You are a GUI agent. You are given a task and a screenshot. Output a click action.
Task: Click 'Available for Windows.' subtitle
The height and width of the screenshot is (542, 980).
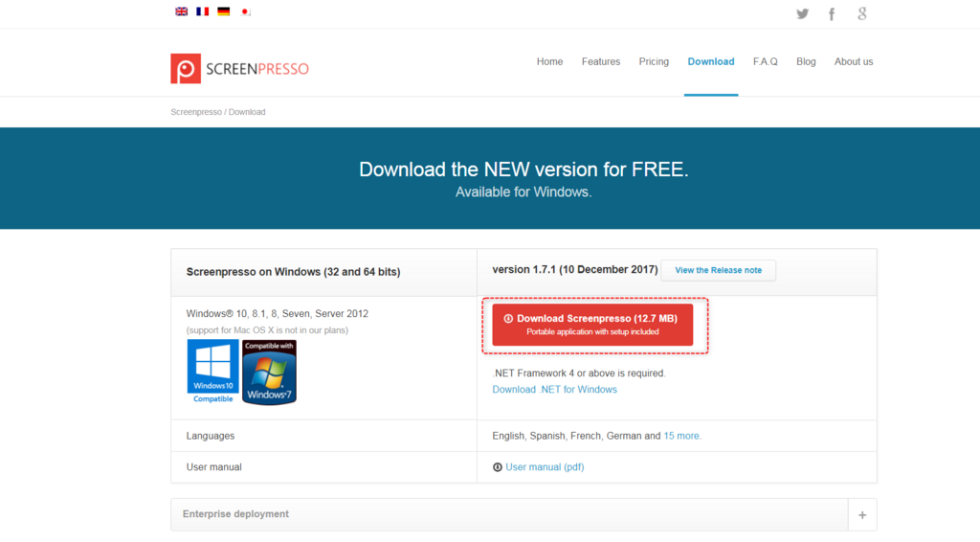tap(523, 192)
